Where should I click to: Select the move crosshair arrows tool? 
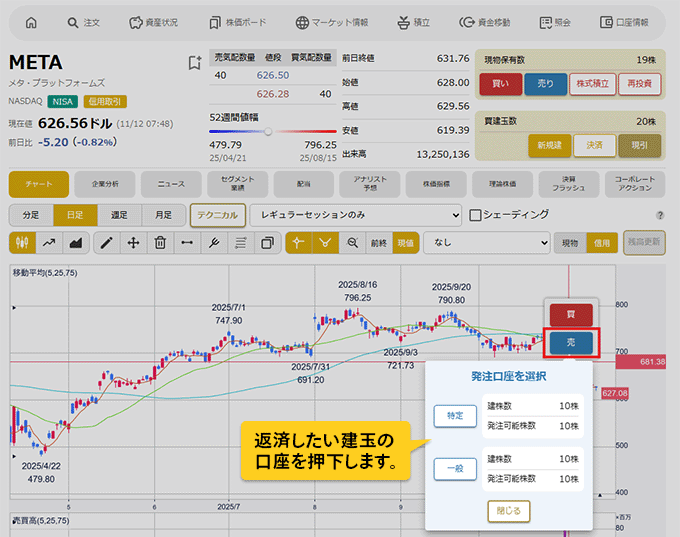click(133, 242)
